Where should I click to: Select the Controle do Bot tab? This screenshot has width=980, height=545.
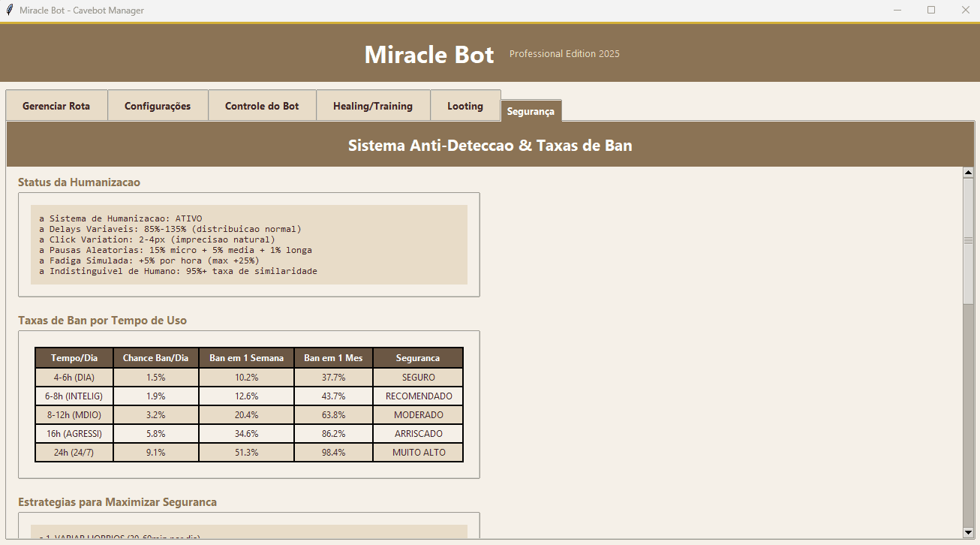click(x=262, y=105)
